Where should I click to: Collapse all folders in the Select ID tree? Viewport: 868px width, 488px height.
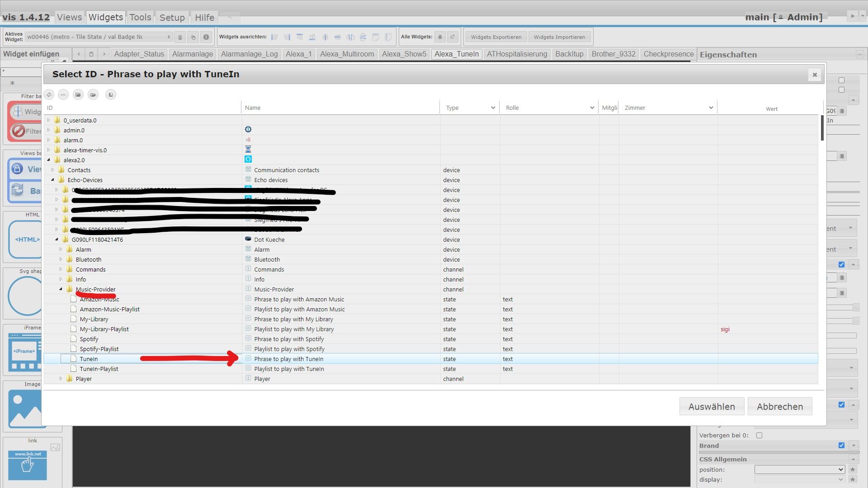(78, 94)
